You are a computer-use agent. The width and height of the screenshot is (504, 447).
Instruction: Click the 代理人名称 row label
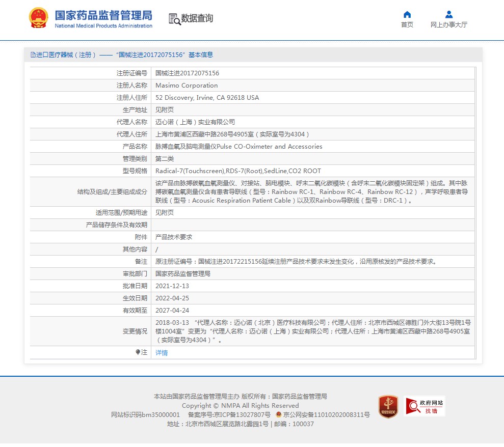(132, 122)
